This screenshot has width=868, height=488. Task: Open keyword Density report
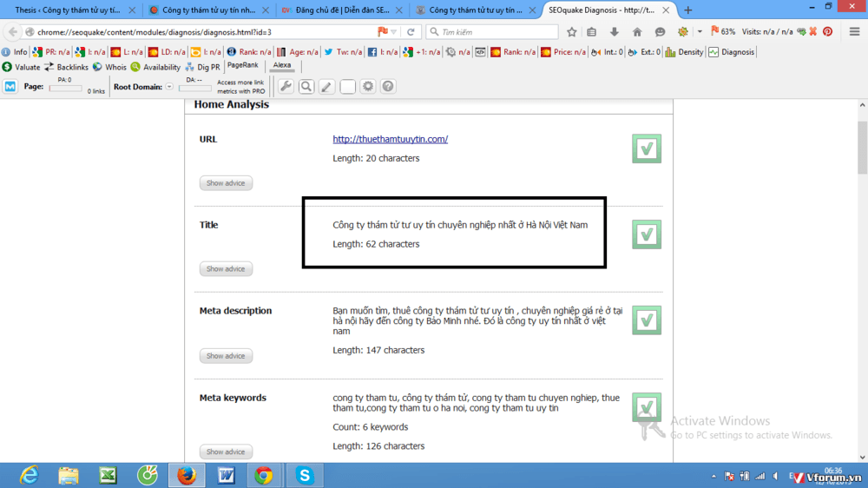(x=684, y=52)
